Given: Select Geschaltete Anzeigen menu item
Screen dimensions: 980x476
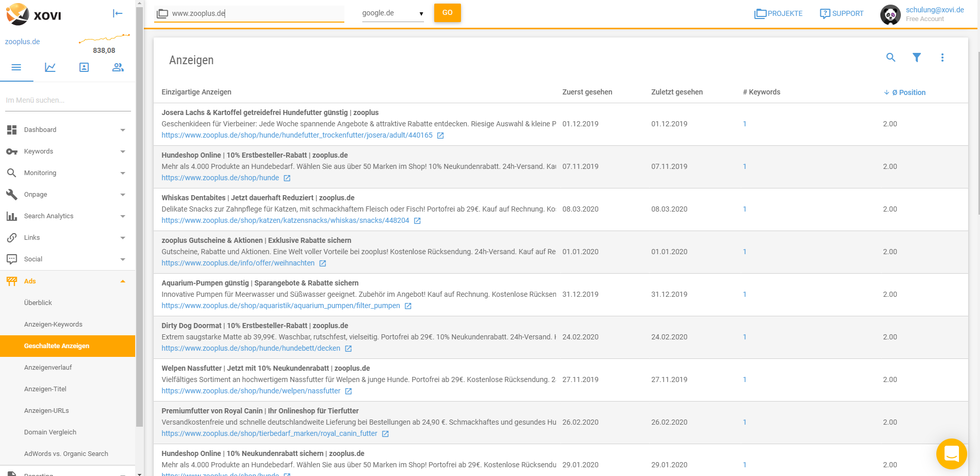Looking at the screenshot, I should tap(67, 346).
